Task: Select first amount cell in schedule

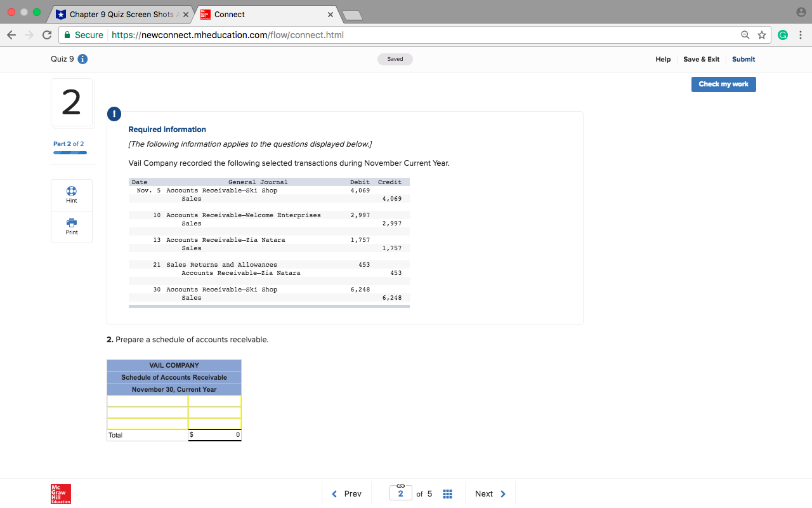Action: coord(214,401)
